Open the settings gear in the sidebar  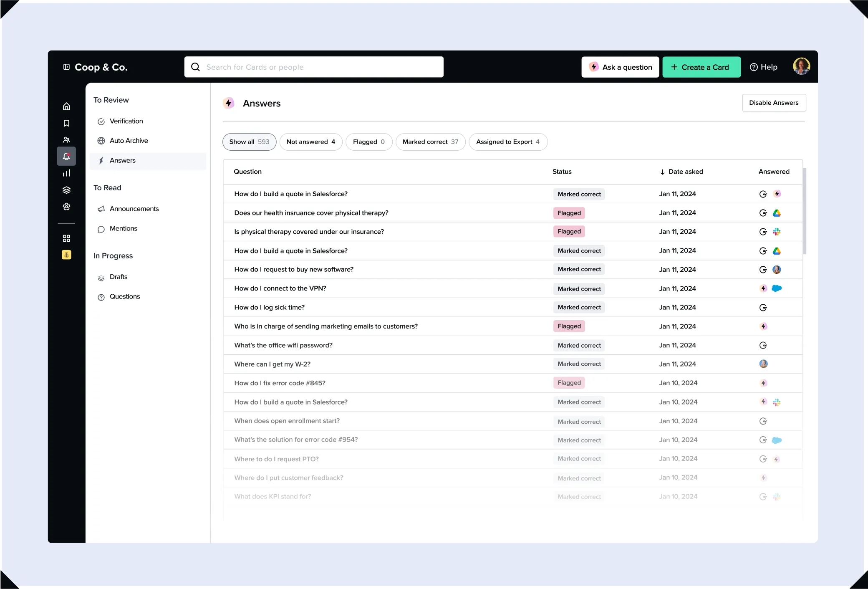[66, 206]
